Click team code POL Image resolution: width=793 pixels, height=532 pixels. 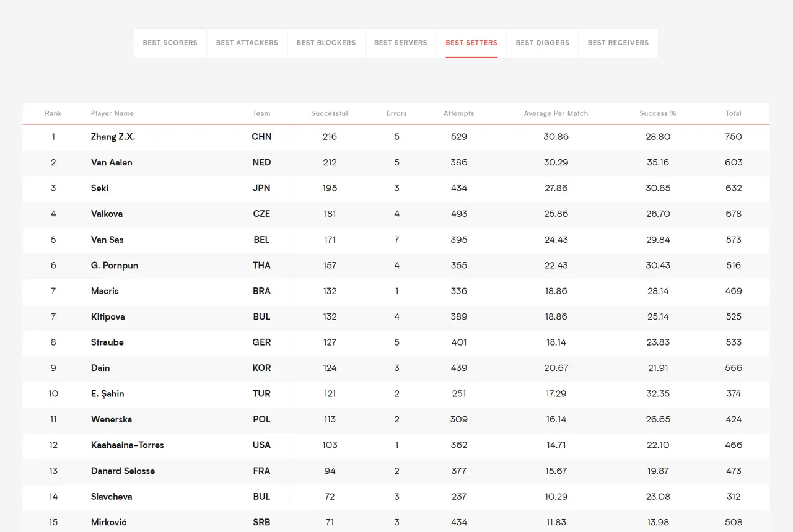(261, 419)
